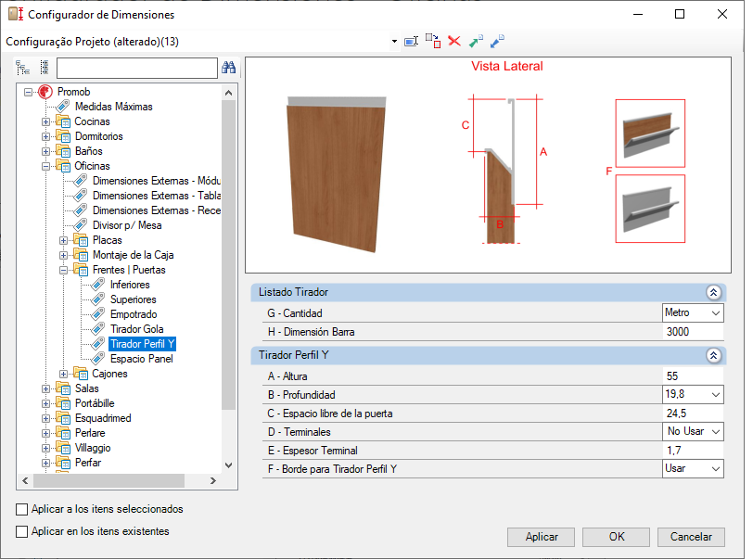
Task: Click the Placas folder icon
Action: pos(81,240)
